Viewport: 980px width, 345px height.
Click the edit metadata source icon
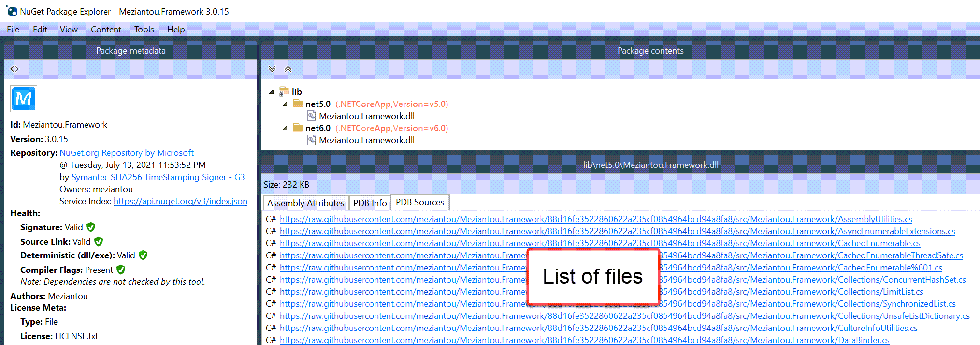[14, 69]
